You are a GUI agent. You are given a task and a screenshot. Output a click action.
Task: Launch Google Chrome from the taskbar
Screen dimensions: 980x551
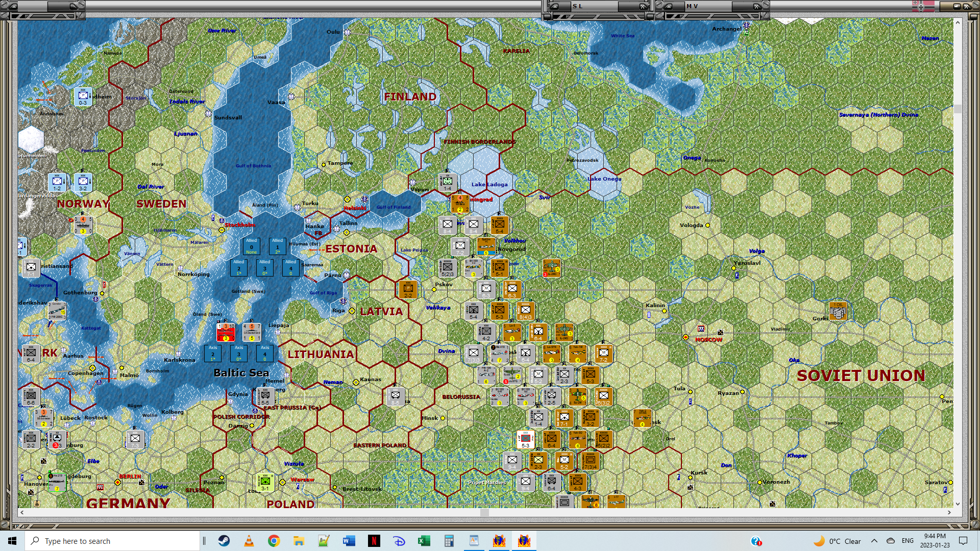click(x=274, y=541)
